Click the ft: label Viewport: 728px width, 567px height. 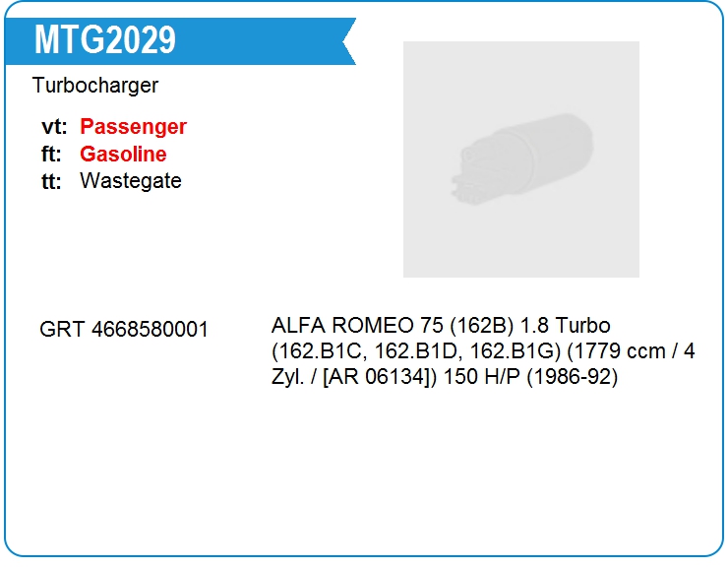[x=52, y=155]
